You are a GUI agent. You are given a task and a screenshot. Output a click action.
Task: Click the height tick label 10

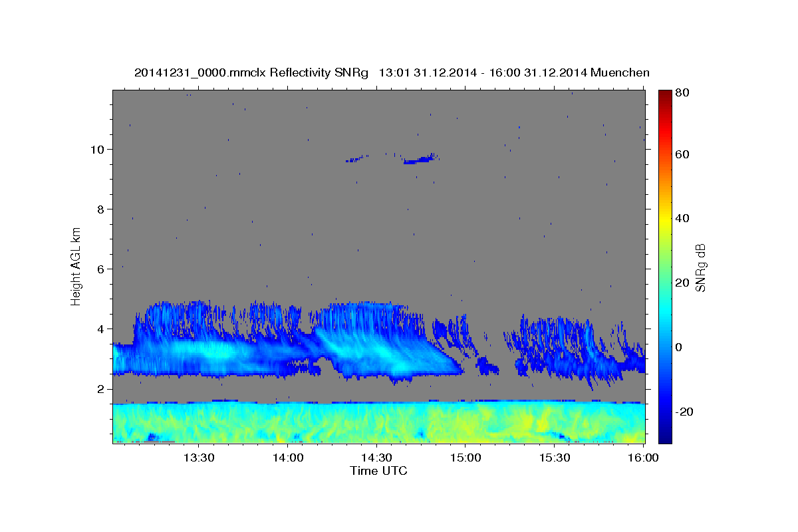[98, 149]
